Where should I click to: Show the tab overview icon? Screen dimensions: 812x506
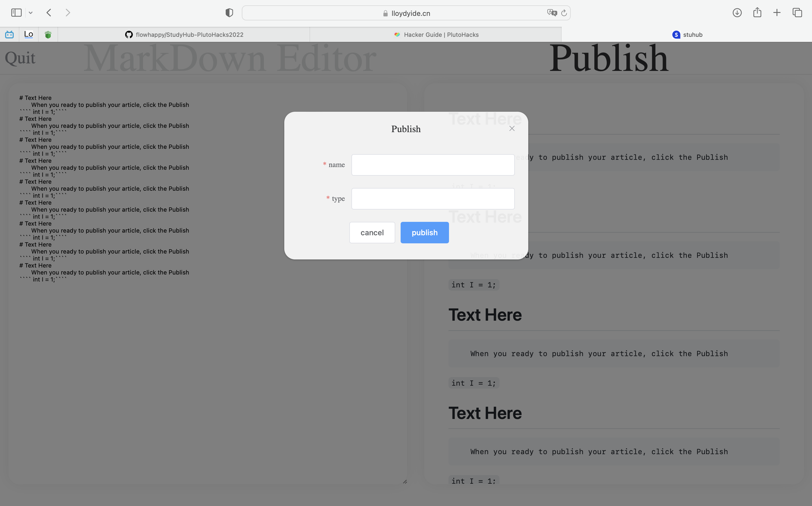[797, 13]
